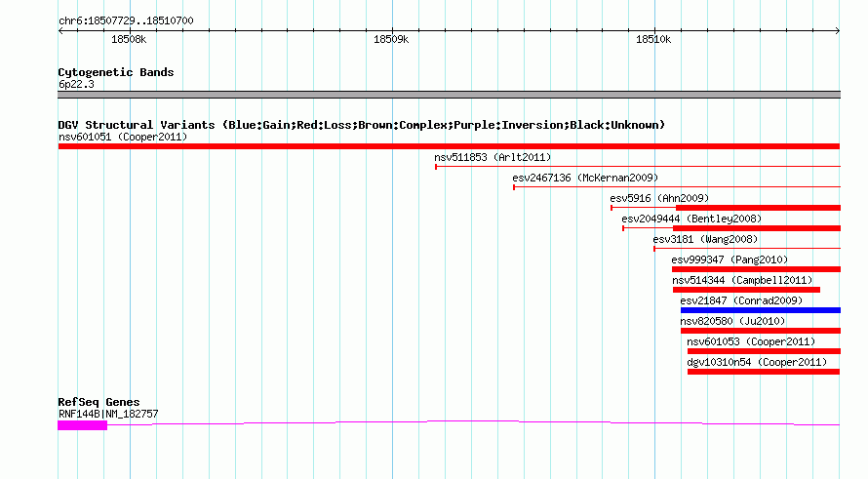Viewport: 868px width, 479px height.
Task: Click the red nsv601053 loss bar
Action: click(x=764, y=351)
